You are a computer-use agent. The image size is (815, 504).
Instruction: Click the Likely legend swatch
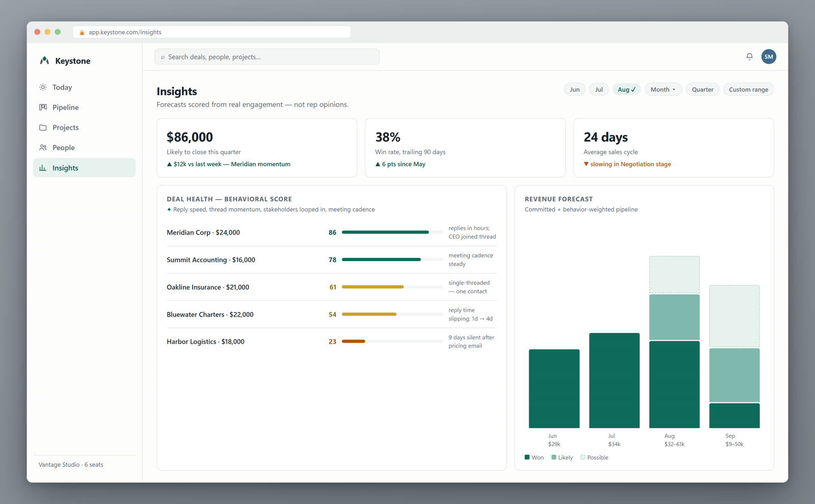pos(554,457)
